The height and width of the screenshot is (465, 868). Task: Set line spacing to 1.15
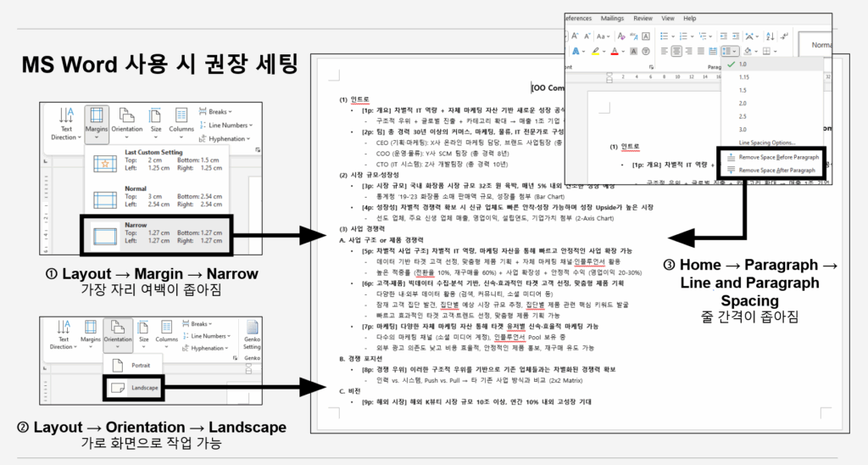click(x=743, y=77)
